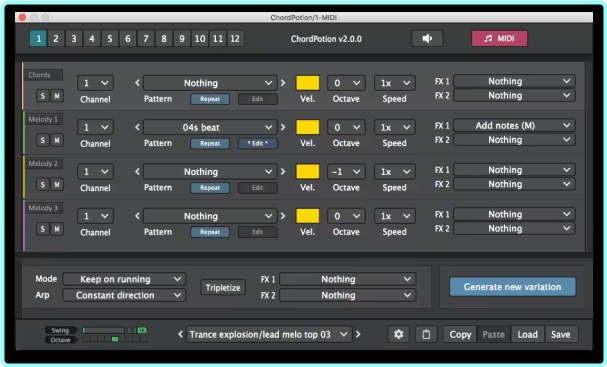Go to next pattern in Melody 2 row
The image size is (607, 367).
[x=283, y=171]
